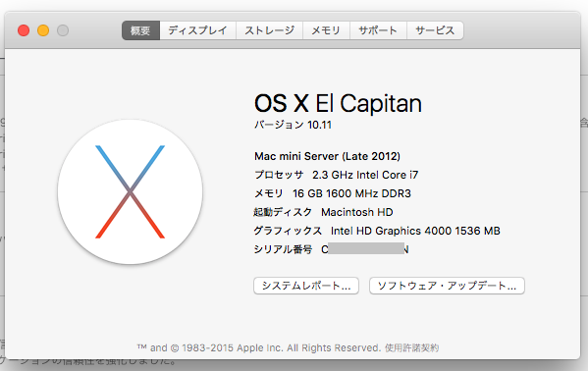Image resolution: width=588 pixels, height=371 pixels.
Task: Open the ストレージ tab
Action: pos(269,30)
